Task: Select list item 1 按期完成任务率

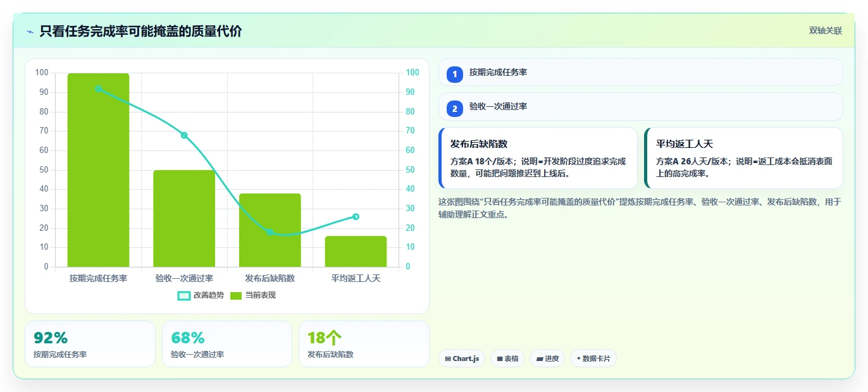Action: [641, 72]
